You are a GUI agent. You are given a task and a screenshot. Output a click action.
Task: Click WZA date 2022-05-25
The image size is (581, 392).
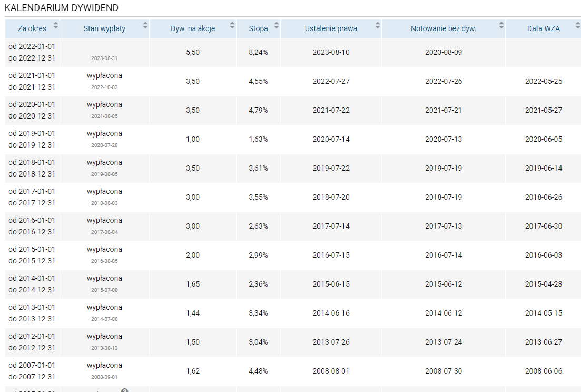click(x=544, y=81)
